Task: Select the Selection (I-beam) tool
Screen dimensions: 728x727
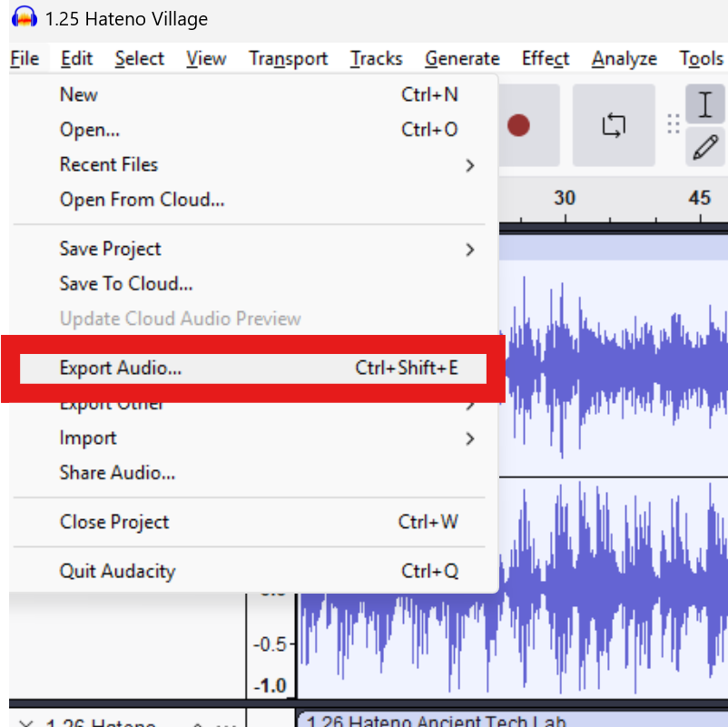Action: pyautogui.click(x=704, y=104)
